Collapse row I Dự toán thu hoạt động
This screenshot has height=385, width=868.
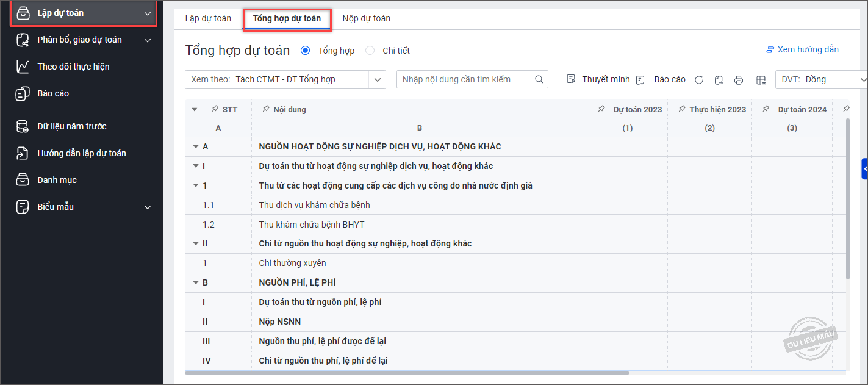[x=196, y=167]
